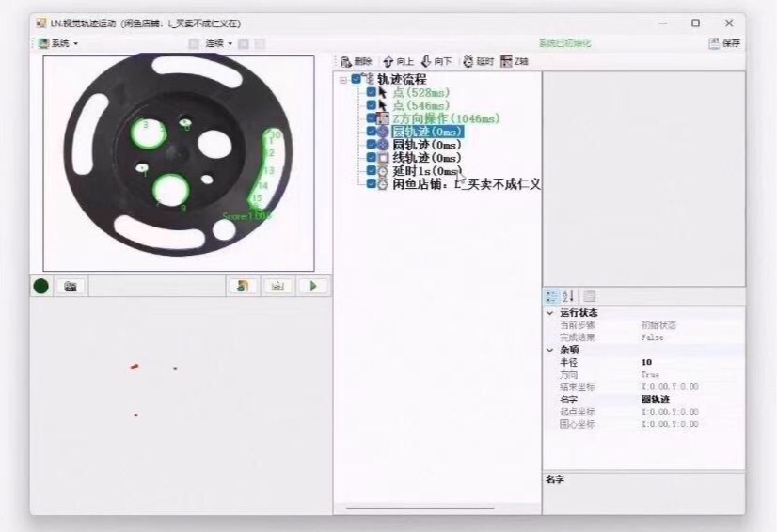The image size is (777, 532).
Task: Select the 延时1s(0ms) step
Action: coord(427,171)
